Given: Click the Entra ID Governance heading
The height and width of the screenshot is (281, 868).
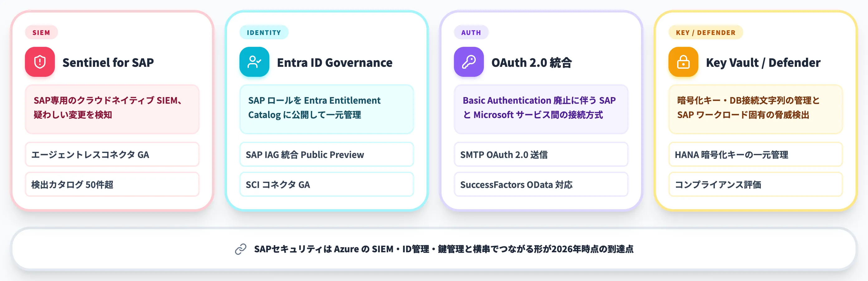Looking at the screenshot, I should pyautogui.click(x=335, y=62).
